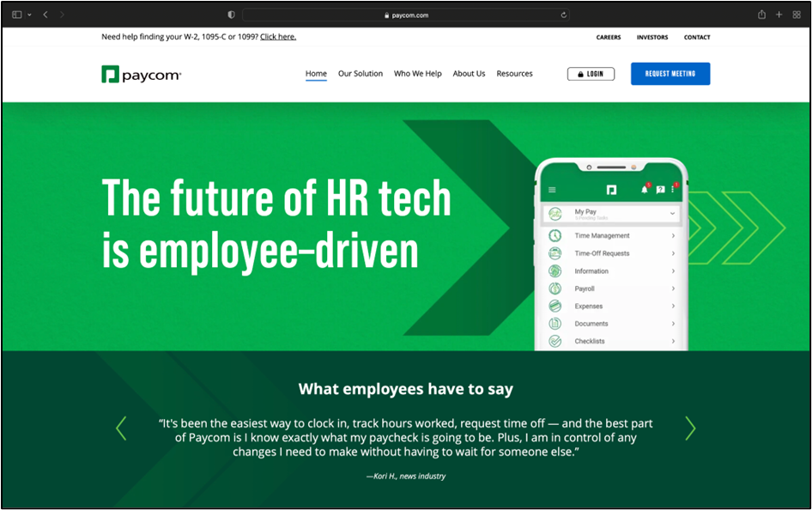Collapse the My Pay dropdown chevron

point(672,213)
